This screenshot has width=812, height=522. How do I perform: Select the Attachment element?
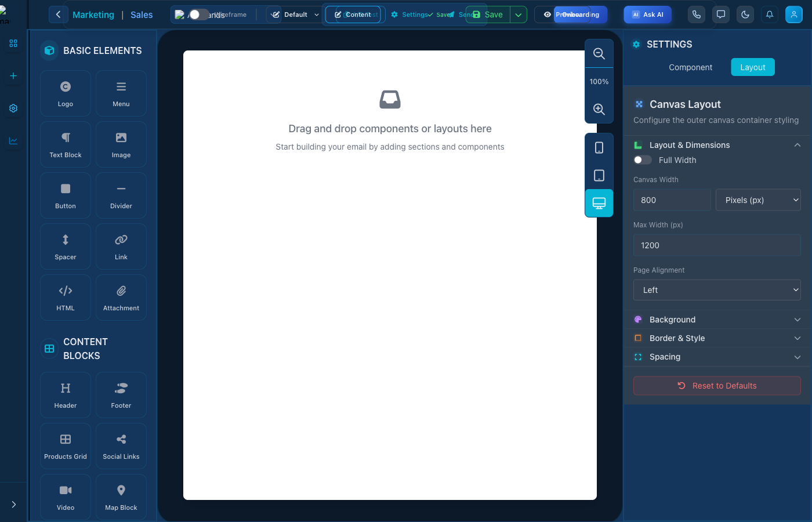pos(121,298)
